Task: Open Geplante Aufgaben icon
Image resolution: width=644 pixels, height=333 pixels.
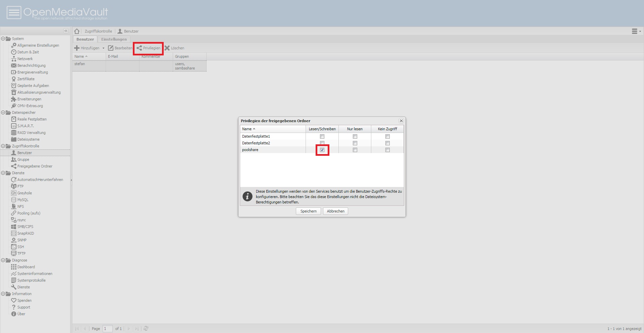Action: pos(14,86)
